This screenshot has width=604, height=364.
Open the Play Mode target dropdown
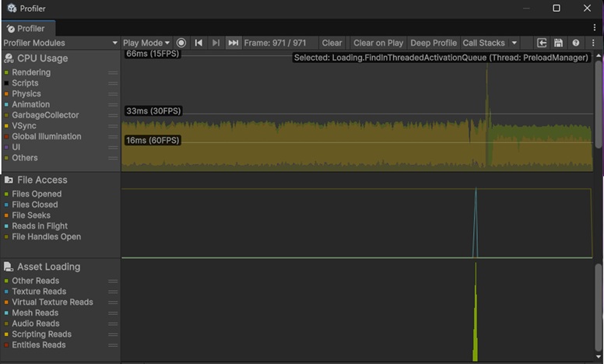146,43
